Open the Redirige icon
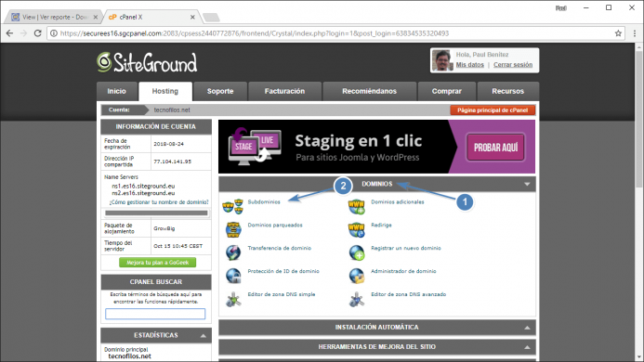This screenshot has height=362, width=644. point(356,229)
